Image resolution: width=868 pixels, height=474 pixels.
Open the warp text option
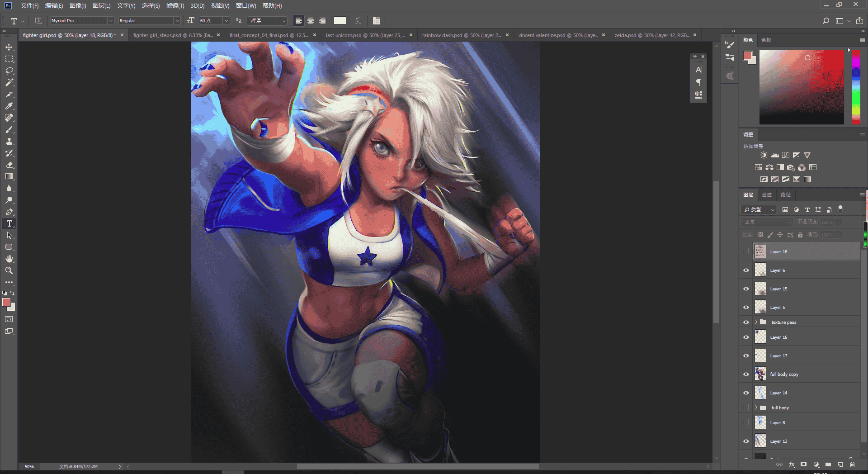point(358,21)
